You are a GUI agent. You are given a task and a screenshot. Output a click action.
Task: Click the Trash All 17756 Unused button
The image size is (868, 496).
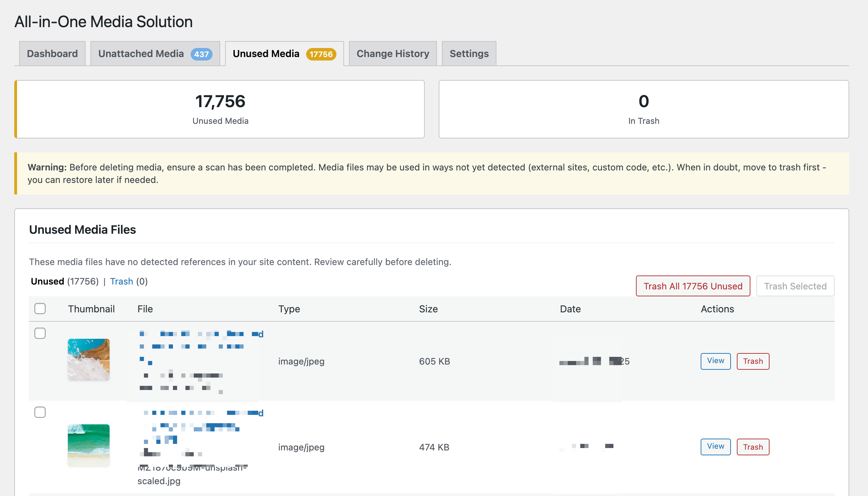pos(693,286)
